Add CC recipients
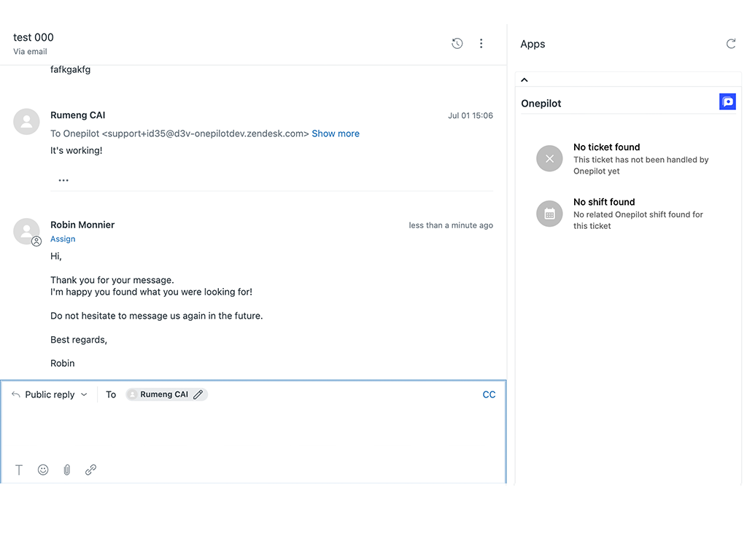The width and height of the screenshot is (747, 560). coord(489,394)
